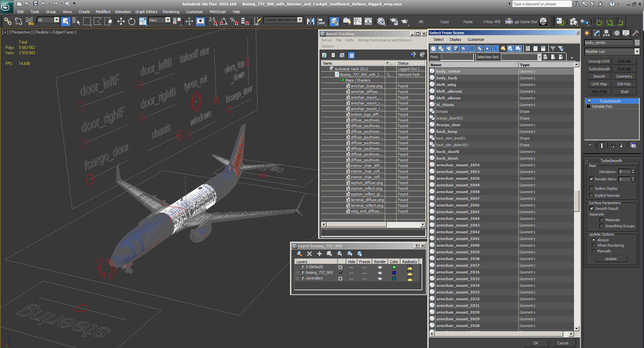Open the Hierarchy command panel tab
Image resolution: width=644 pixels, height=348 pixels.
[607, 33]
